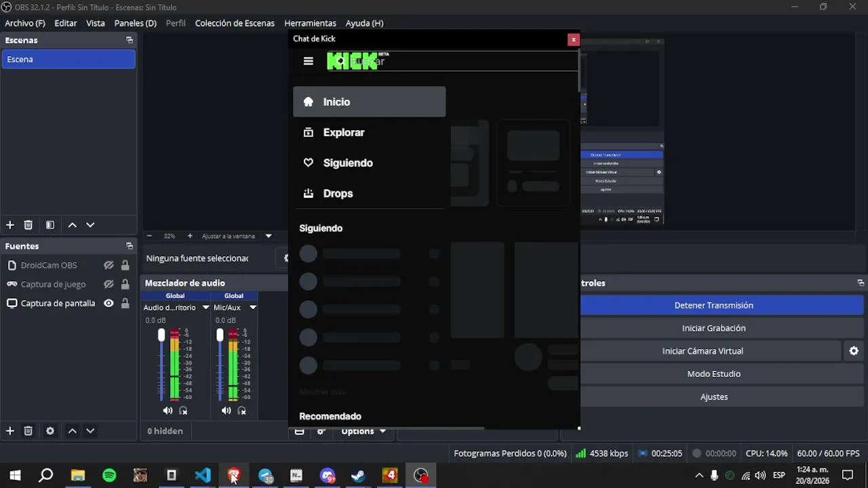Add a new scene with the plus icon
This screenshot has width=868, height=488.
click(10, 225)
